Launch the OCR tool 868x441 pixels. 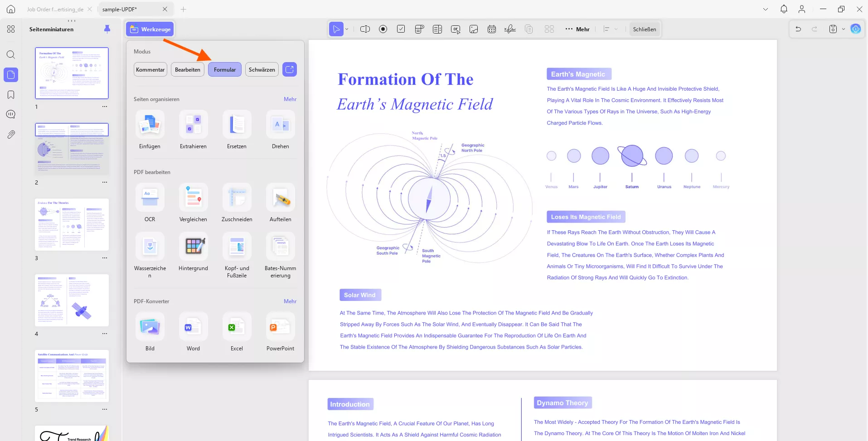(x=150, y=203)
